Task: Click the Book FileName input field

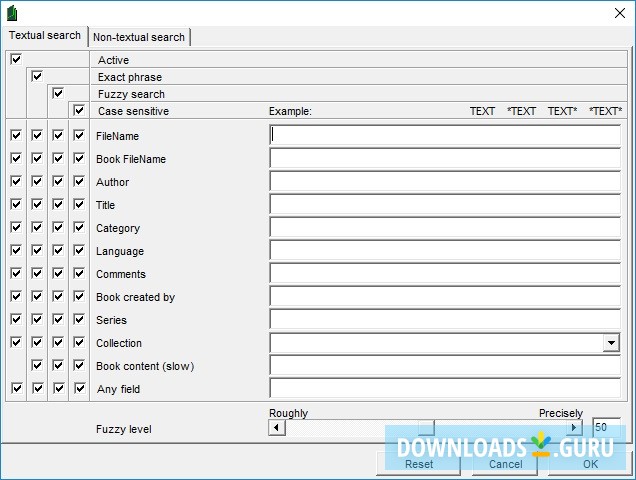Action: coord(445,158)
